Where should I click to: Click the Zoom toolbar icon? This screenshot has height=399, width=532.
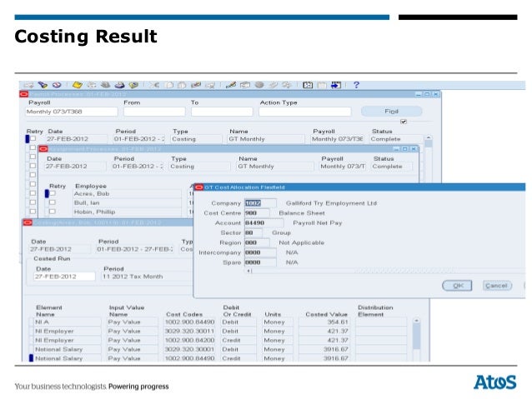coord(245,85)
